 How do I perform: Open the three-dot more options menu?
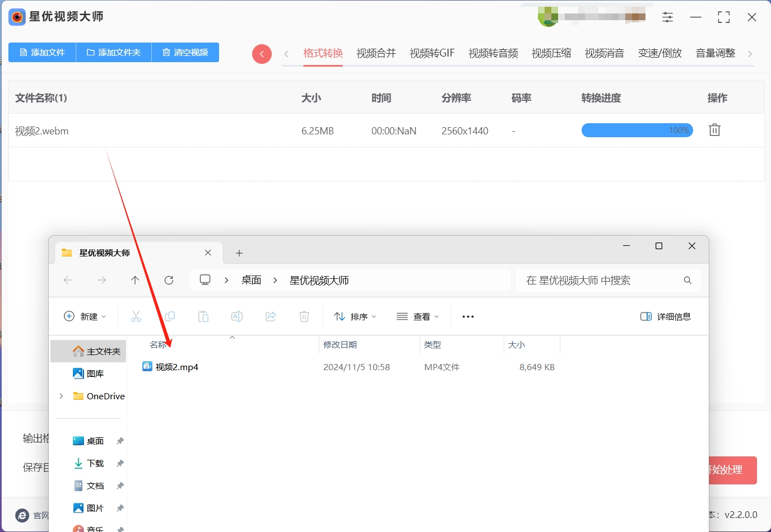[x=468, y=316]
